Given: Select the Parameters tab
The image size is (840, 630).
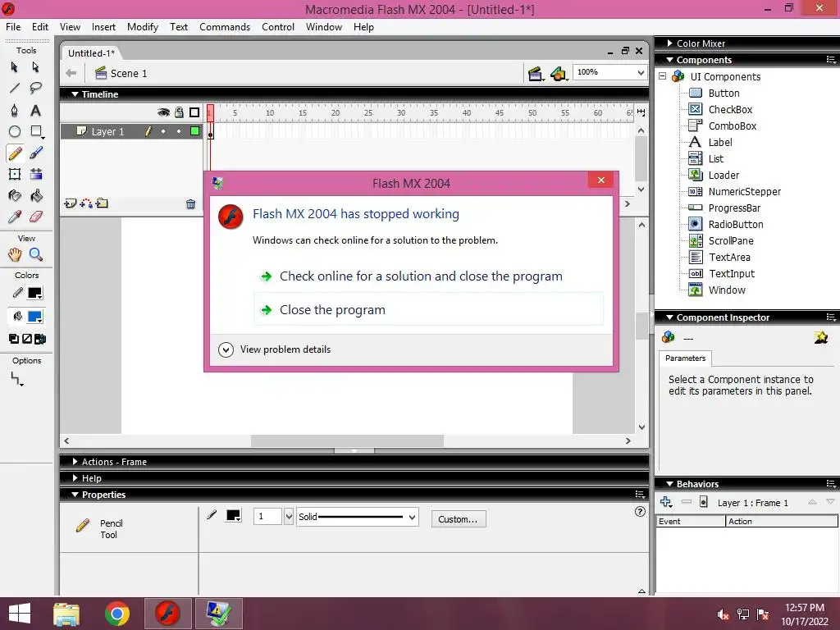Looking at the screenshot, I should coord(685,358).
